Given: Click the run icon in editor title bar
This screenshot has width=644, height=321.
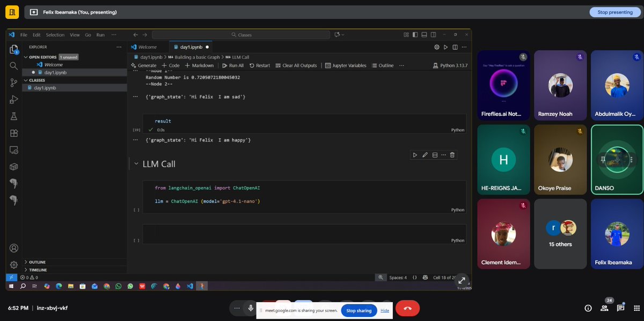Looking at the screenshot, I should (x=446, y=47).
